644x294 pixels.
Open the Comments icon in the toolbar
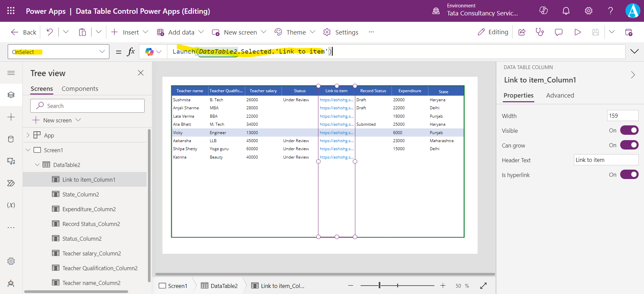[x=558, y=32]
